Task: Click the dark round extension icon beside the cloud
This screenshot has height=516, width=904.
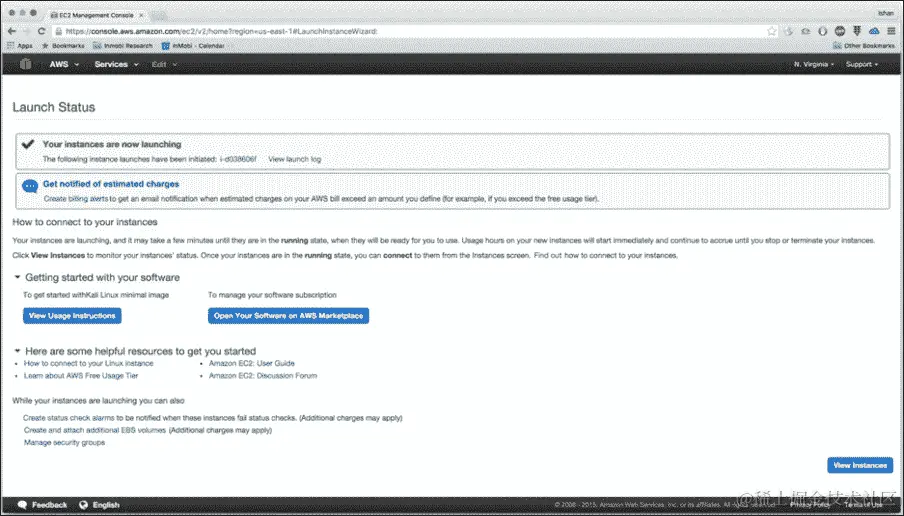Action: [x=840, y=31]
